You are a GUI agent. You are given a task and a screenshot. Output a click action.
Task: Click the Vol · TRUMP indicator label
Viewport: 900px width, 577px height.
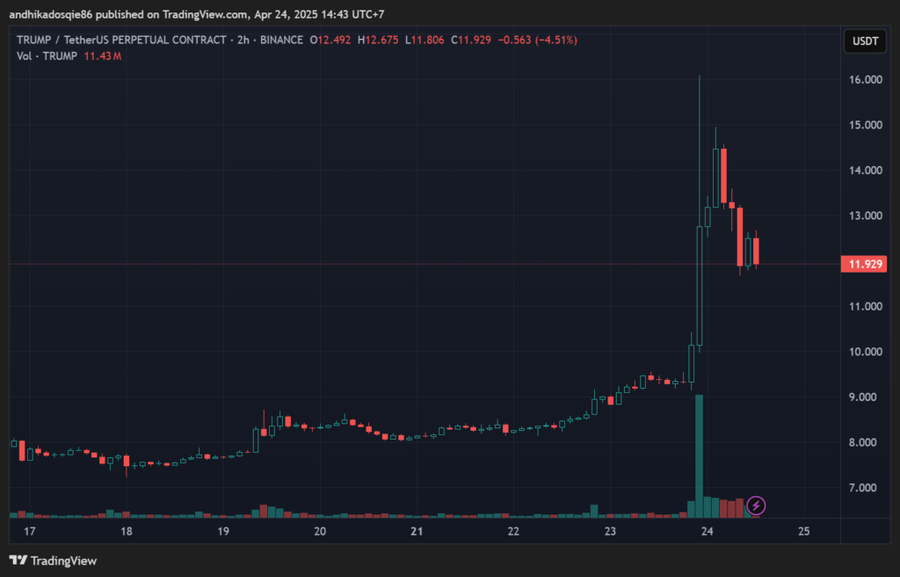click(x=47, y=56)
